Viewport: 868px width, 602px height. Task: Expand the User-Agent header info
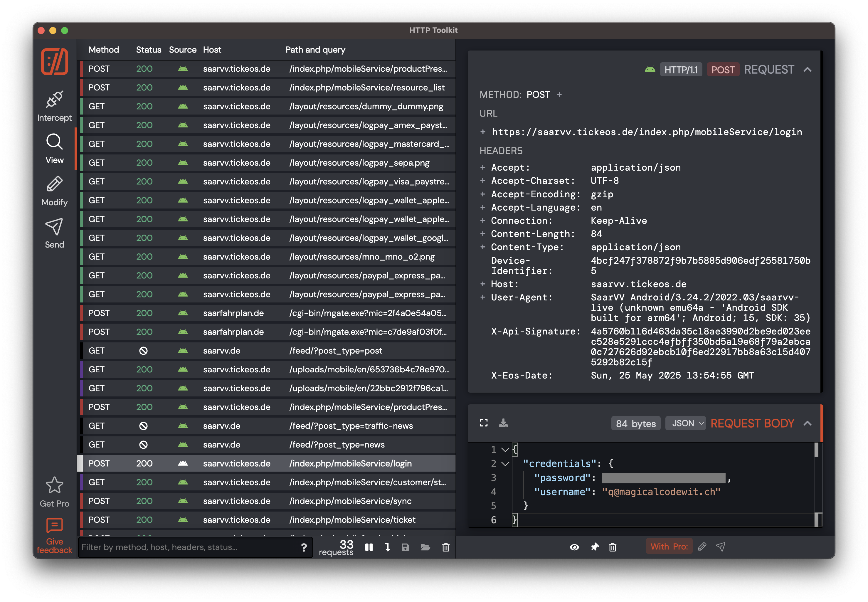pyautogui.click(x=483, y=297)
